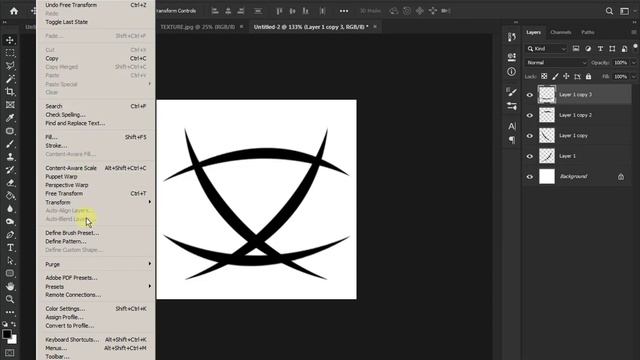The image size is (640, 360).
Task: Choose Content-Aware Scale
Action: pos(97,168)
